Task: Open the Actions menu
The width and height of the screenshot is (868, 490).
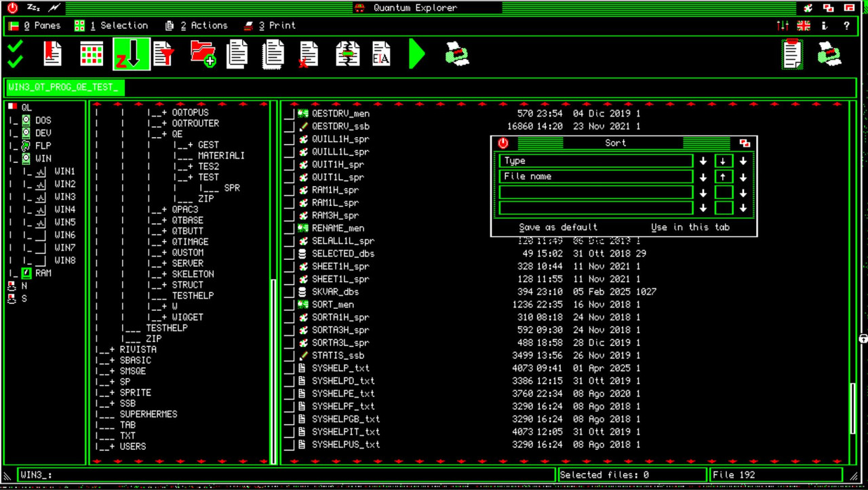Action: (x=197, y=26)
